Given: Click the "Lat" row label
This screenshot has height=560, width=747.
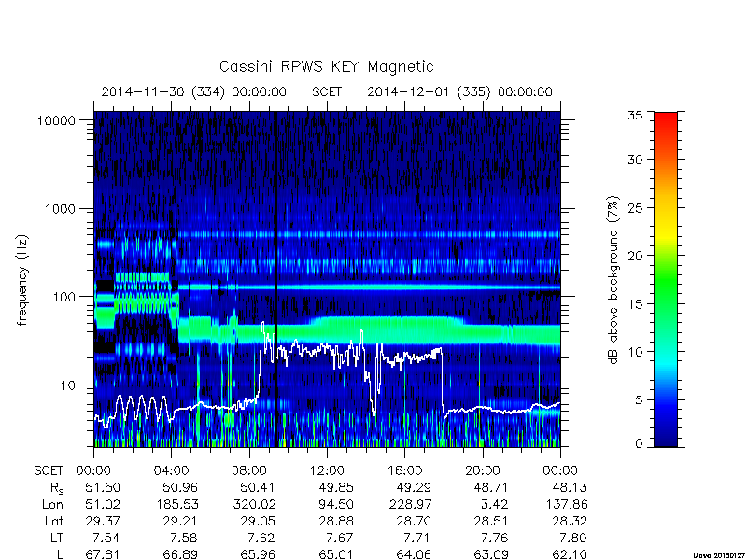Looking at the screenshot, I should (54, 522).
